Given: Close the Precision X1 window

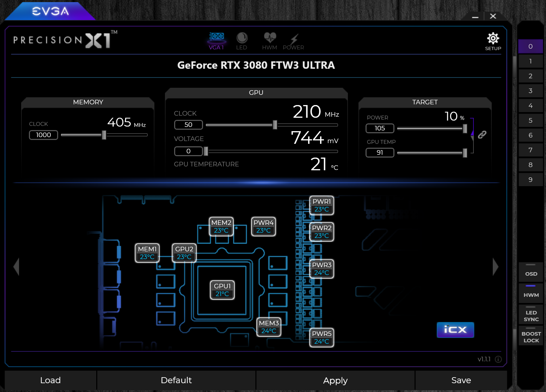Looking at the screenshot, I should (493, 16).
